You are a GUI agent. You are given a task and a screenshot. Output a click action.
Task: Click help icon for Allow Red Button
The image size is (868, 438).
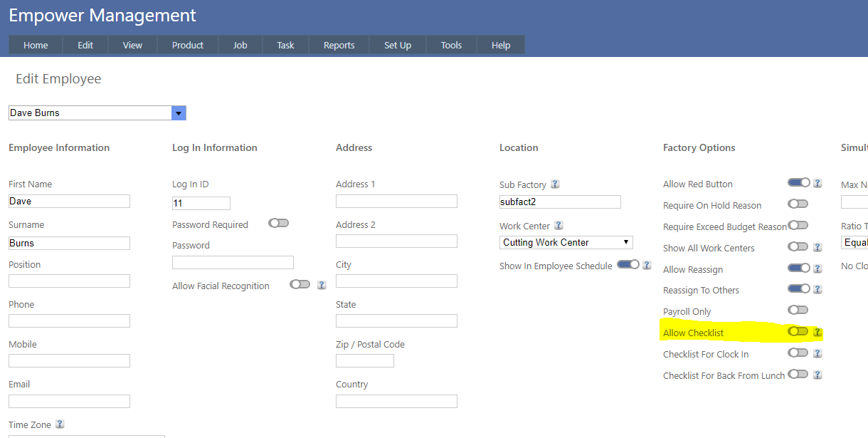click(817, 183)
